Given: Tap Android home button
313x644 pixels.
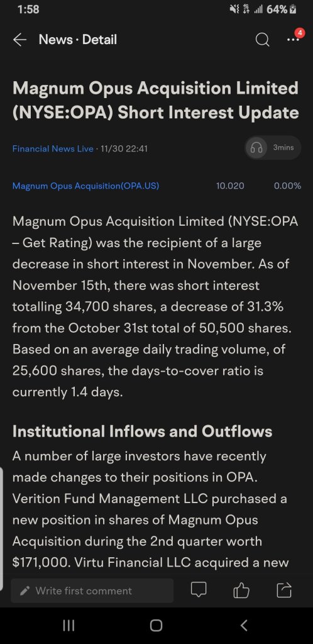Looking at the screenshot, I should tap(156, 626).
